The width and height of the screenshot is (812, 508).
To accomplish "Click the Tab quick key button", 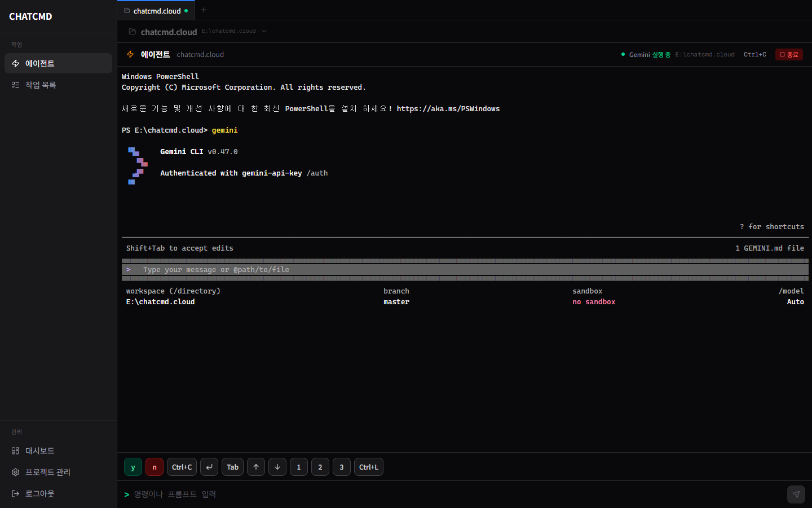I will (232, 467).
